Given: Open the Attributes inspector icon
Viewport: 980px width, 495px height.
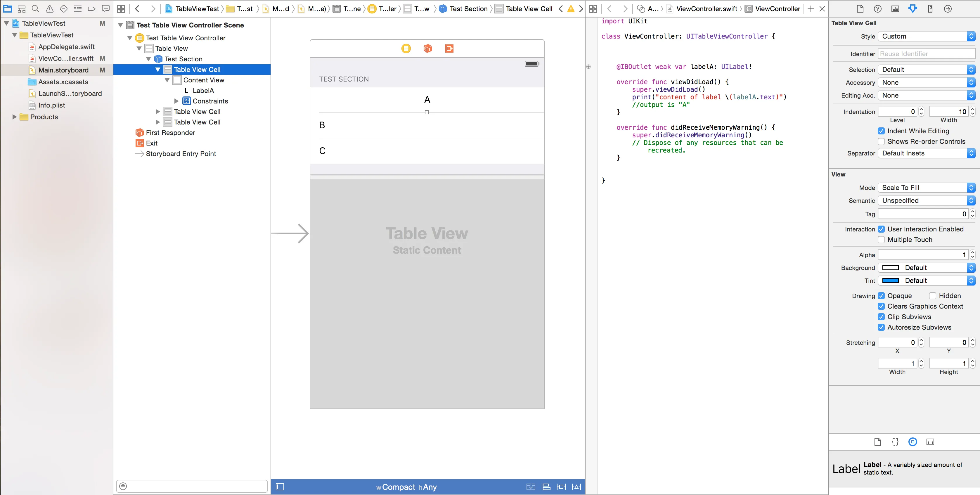Looking at the screenshot, I should point(913,9).
